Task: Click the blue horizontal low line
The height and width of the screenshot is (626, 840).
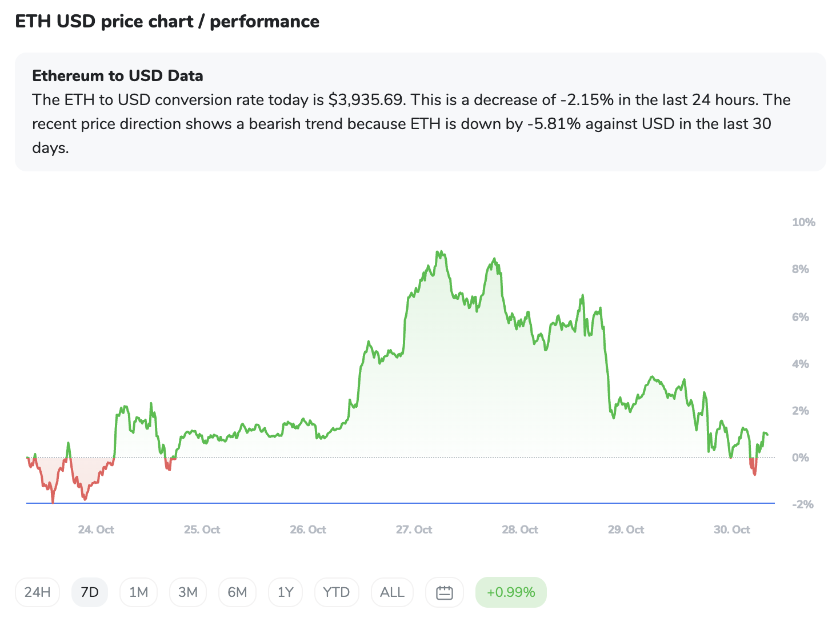Action: [400, 503]
